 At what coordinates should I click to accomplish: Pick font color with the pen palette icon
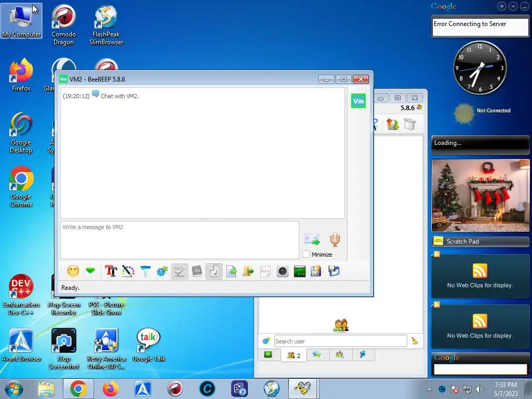(x=128, y=271)
